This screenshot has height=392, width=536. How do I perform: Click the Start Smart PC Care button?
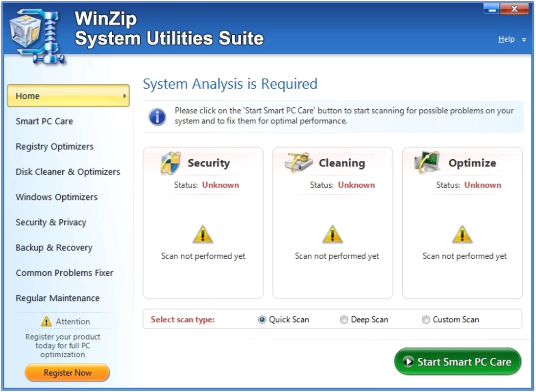[458, 362]
